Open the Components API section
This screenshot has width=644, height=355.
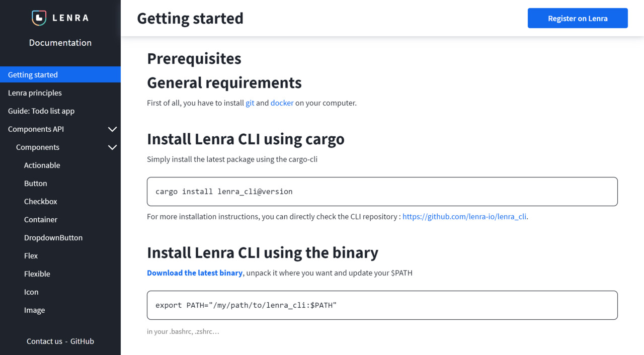pos(36,129)
